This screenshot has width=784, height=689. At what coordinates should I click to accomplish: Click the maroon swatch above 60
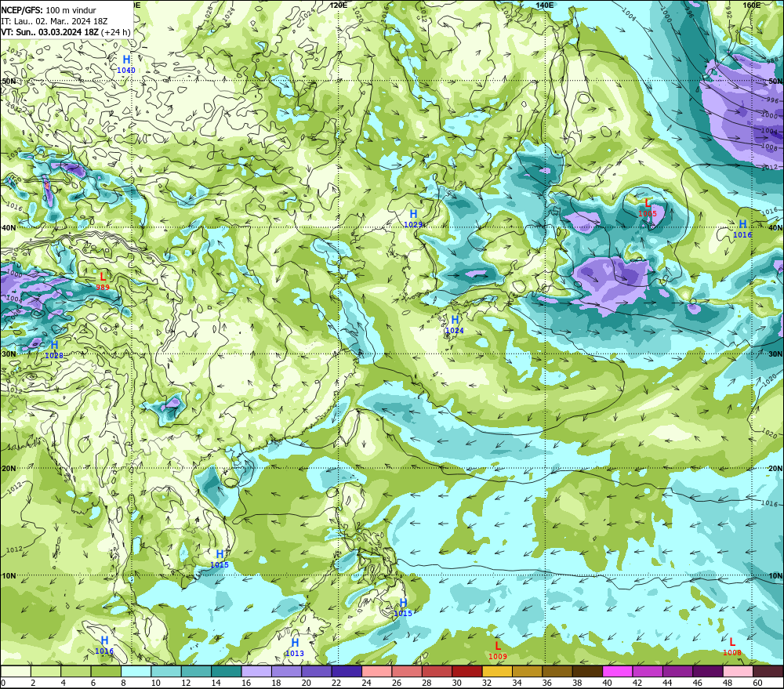pyautogui.click(x=768, y=671)
